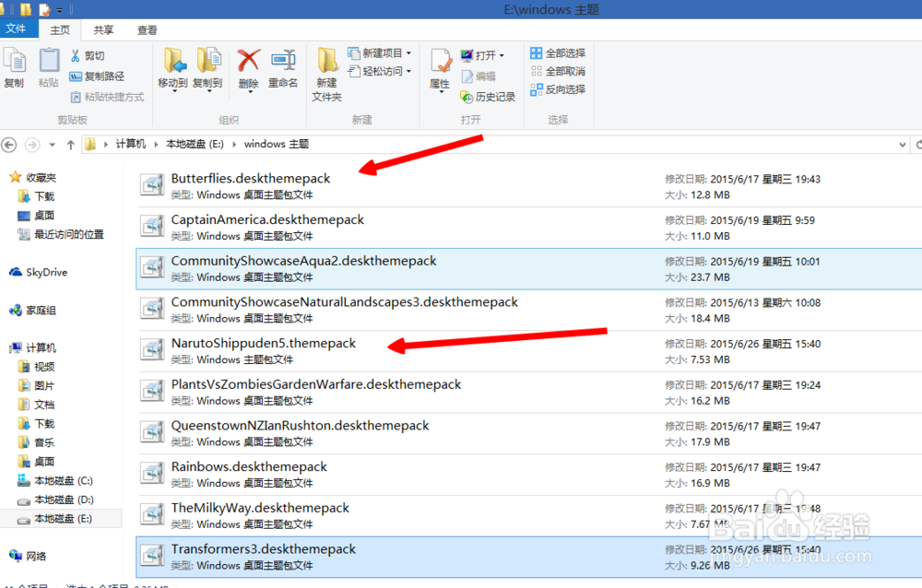
Task: Create a New folder (新建文件夹)
Action: pyautogui.click(x=327, y=74)
